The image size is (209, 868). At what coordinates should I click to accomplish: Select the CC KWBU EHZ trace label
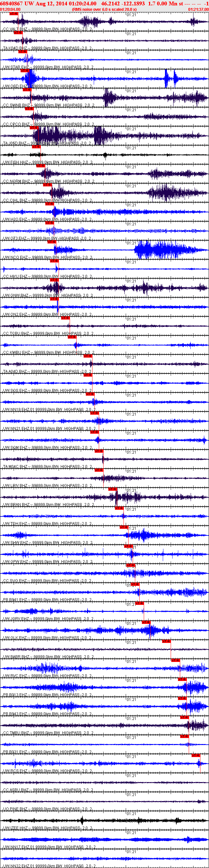pos(48,353)
